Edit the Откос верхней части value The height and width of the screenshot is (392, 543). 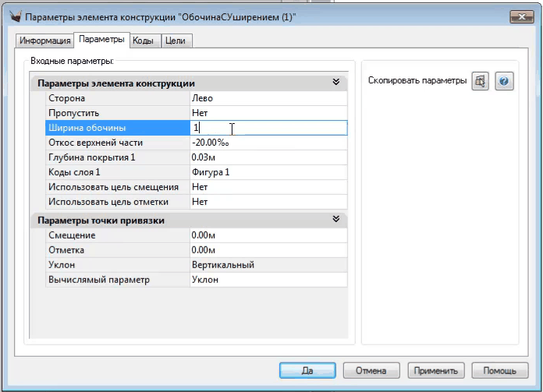(268, 143)
